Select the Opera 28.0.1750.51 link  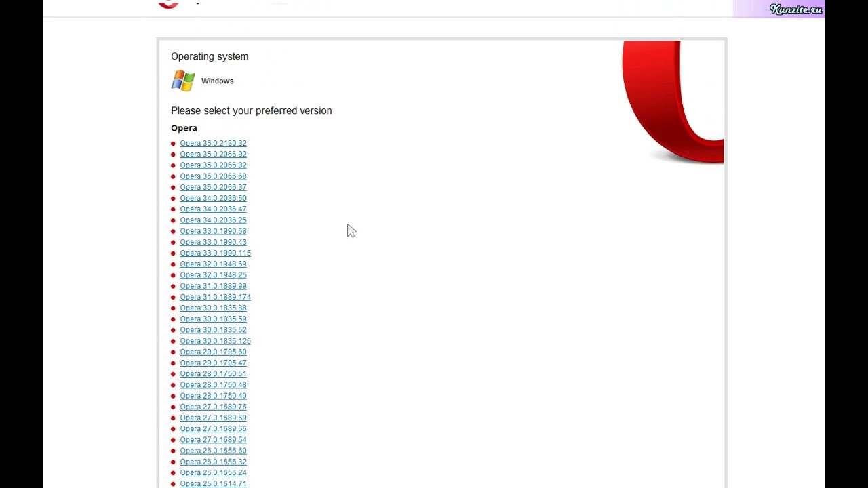click(x=213, y=373)
